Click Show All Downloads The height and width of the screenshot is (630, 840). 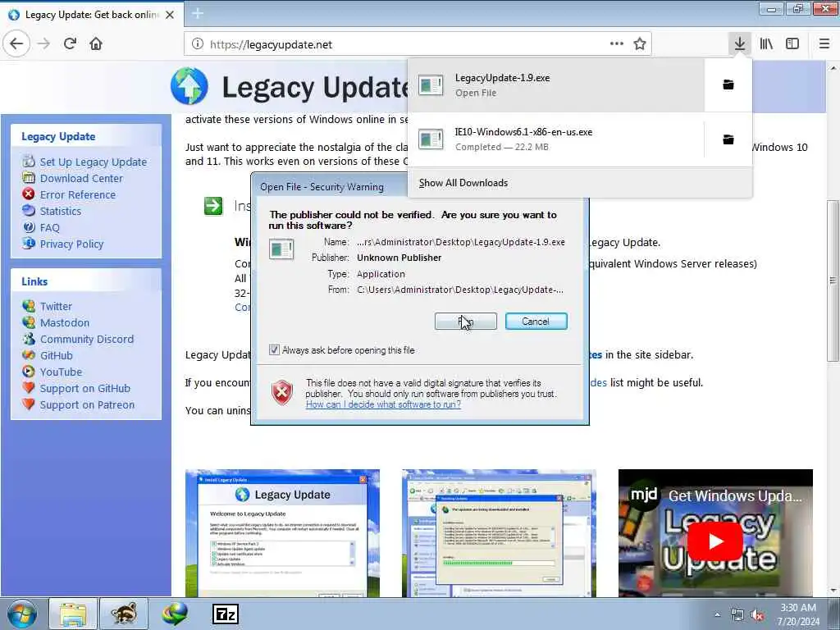tap(463, 183)
